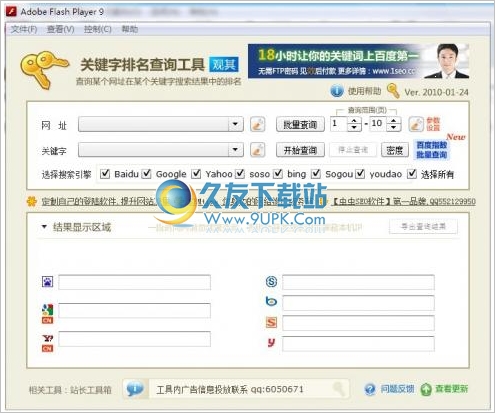This screenshot has height=413, width=495.
Task: Click the Baidu result text box
Action: tap(134, 282)
